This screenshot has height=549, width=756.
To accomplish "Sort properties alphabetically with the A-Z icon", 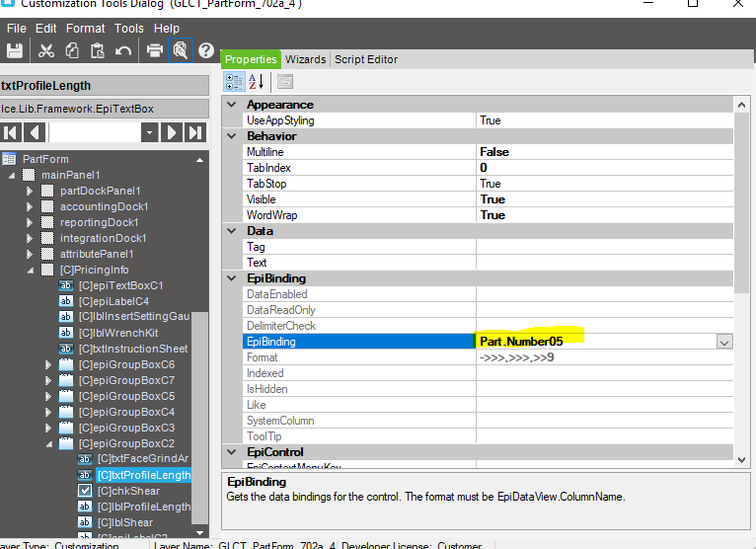I will [x=256, y=82].
